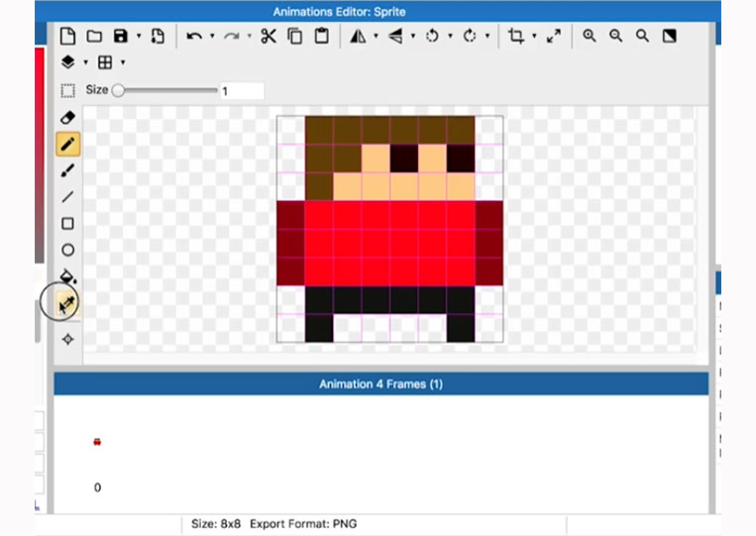Click the resize/scale arrows icon
The height and width of the screenshot is (536, 756).
pyautogui.click(x=554, y=36)
